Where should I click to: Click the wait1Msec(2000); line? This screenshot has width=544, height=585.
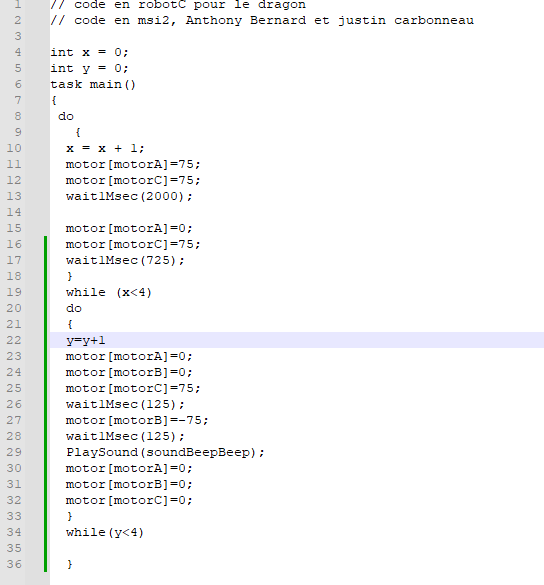click(129, 196)
